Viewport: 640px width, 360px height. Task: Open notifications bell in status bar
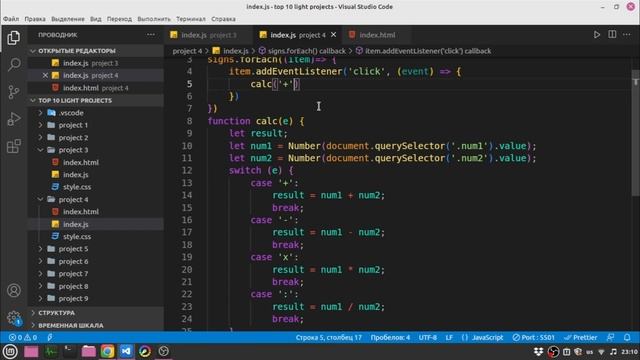627,338
